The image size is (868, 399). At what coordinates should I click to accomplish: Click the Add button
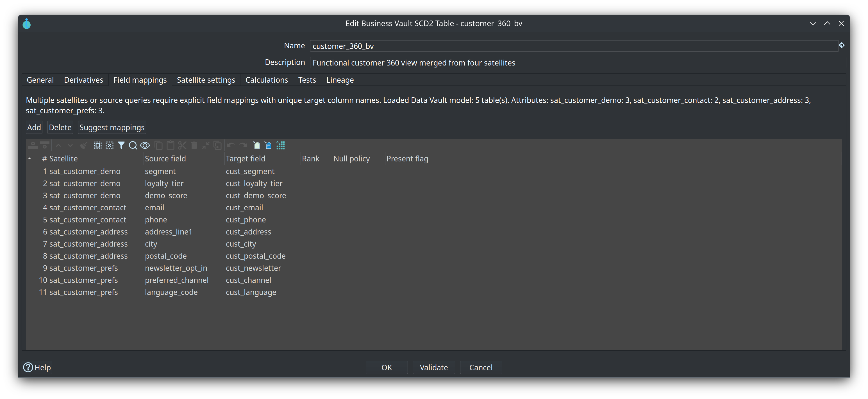(x=34, y=127)
